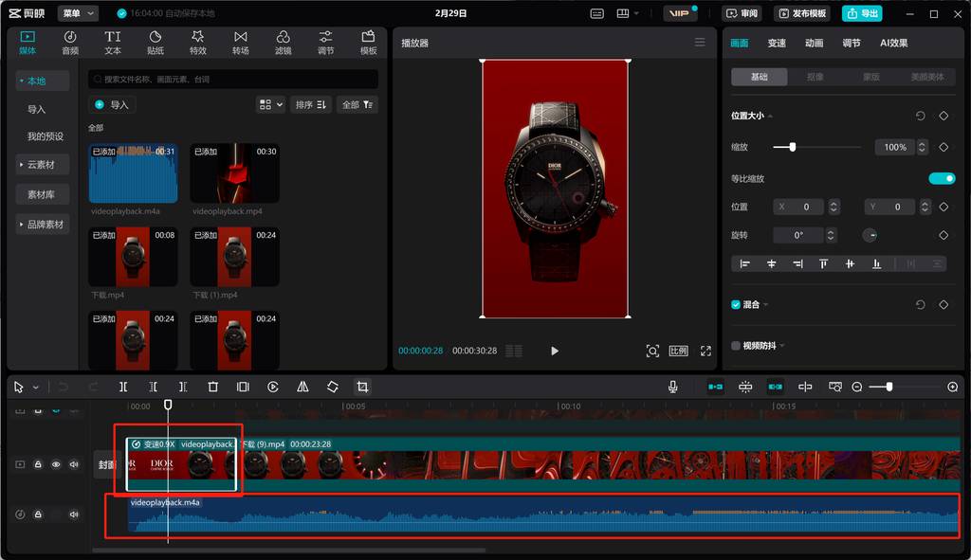971x560 pixels.
Task: Open the 特效 effects panel
Action: (197, 43)
